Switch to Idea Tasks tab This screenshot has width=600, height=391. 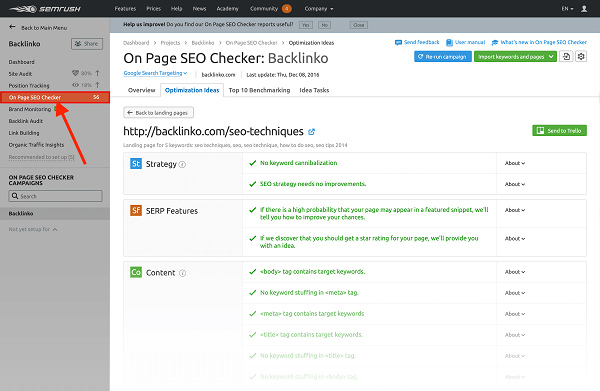314,90
